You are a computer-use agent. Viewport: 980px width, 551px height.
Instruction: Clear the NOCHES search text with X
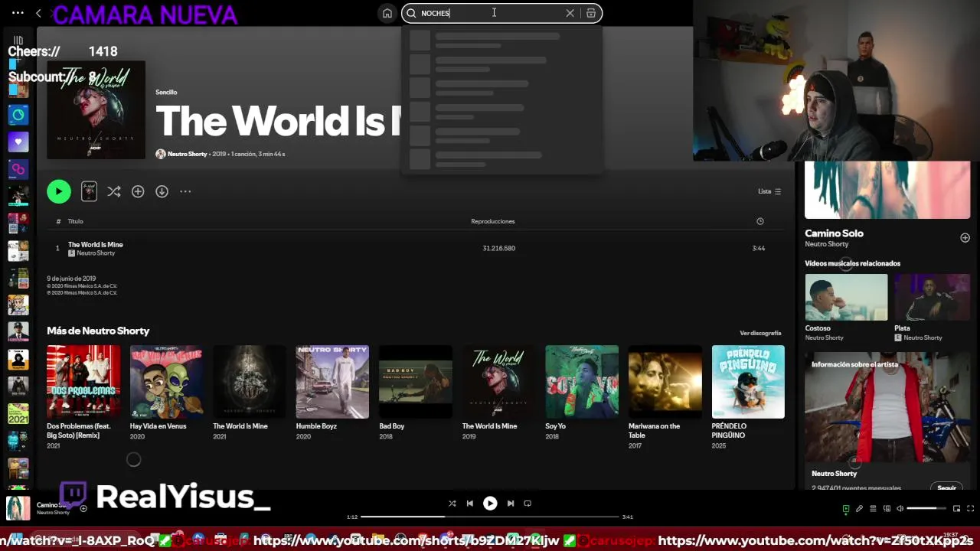coord(570,13)
